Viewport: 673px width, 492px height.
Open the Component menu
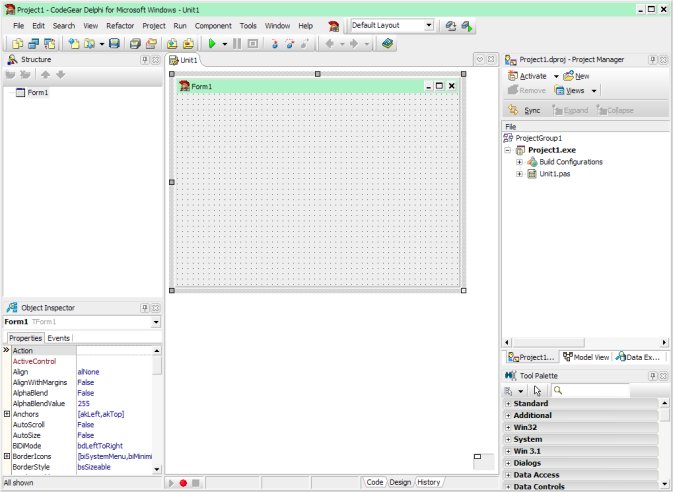(x=213, y=26)
